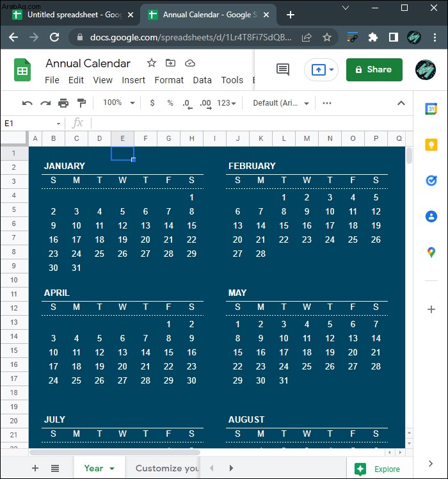Viewport: 448px width, 479px height.
Task: Open the View menu
Action: click(102, 80)
